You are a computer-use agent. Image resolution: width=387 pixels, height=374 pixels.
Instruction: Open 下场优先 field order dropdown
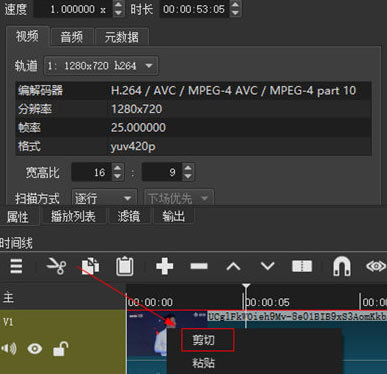pos(179,199)
